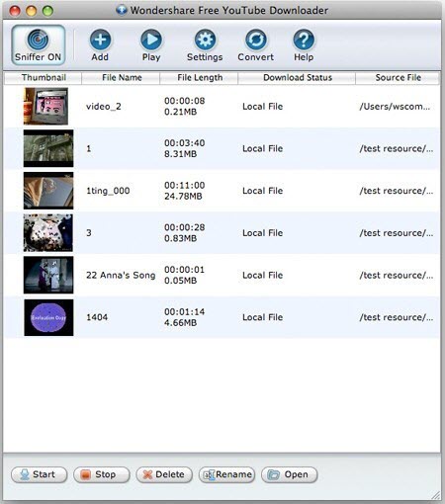
Task: Click source path in 22 Anna's Song row
Action: pos(397,275)
